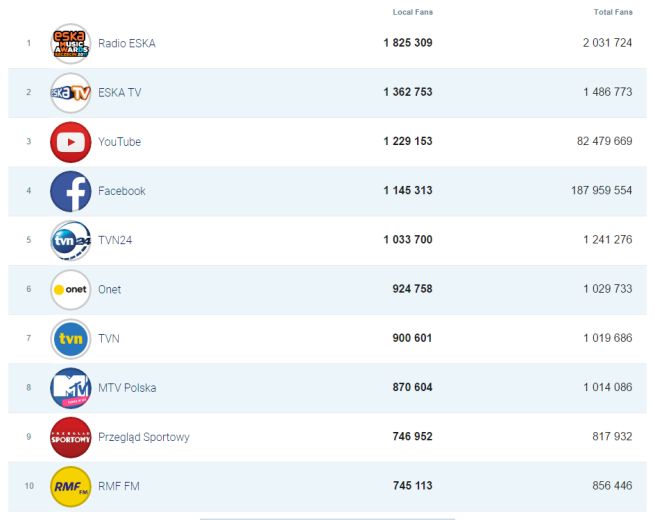Click the Facebook logo icon

click(70, 191)
